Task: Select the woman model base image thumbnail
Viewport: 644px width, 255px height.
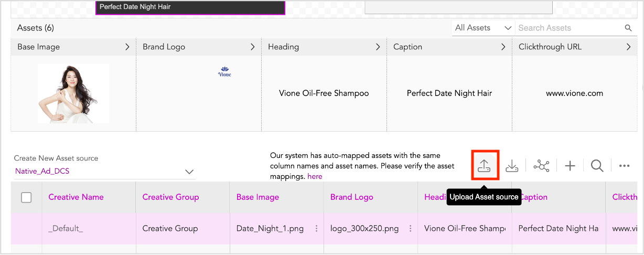Action: pyautogui.click(x=73, y=93)
